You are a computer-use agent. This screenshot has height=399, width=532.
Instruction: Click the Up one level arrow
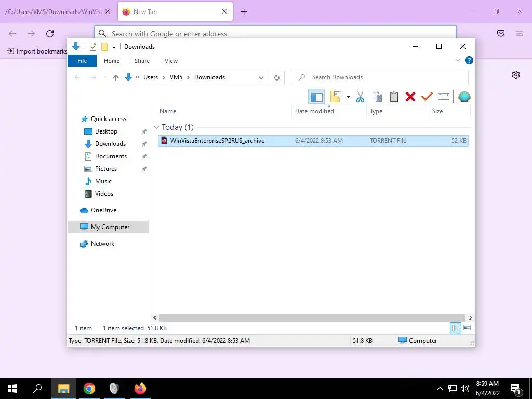click(x=116, y=78)
